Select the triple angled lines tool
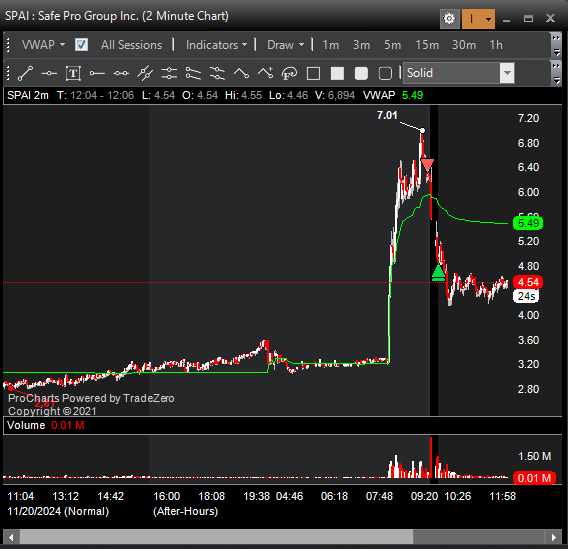 click(x=217, y=73)
